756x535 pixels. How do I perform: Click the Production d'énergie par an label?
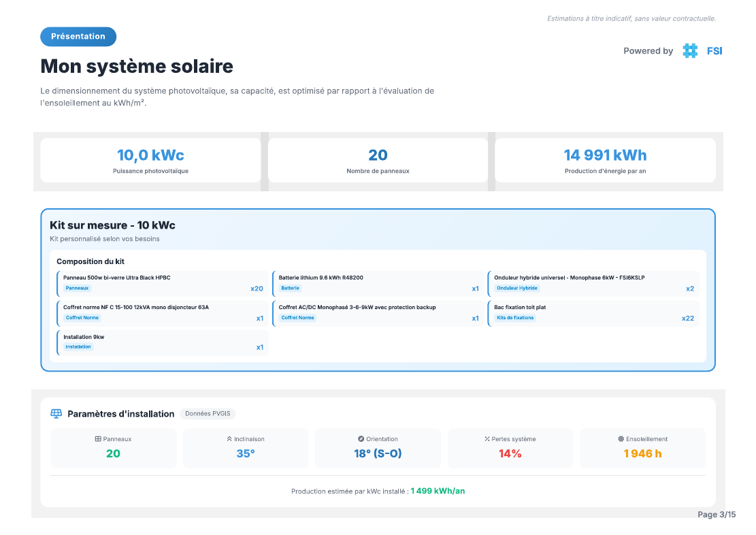[x=605, y=171]
